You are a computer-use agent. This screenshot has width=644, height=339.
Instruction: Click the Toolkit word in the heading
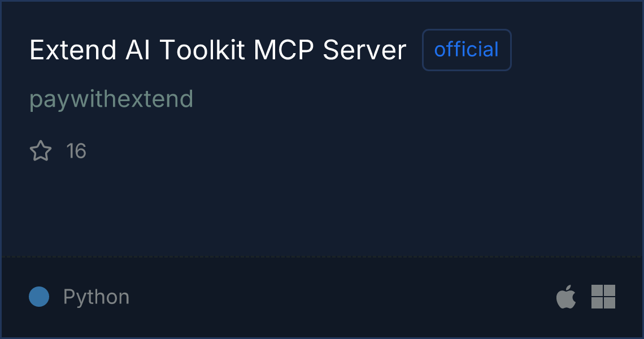[x=202, y=50]
